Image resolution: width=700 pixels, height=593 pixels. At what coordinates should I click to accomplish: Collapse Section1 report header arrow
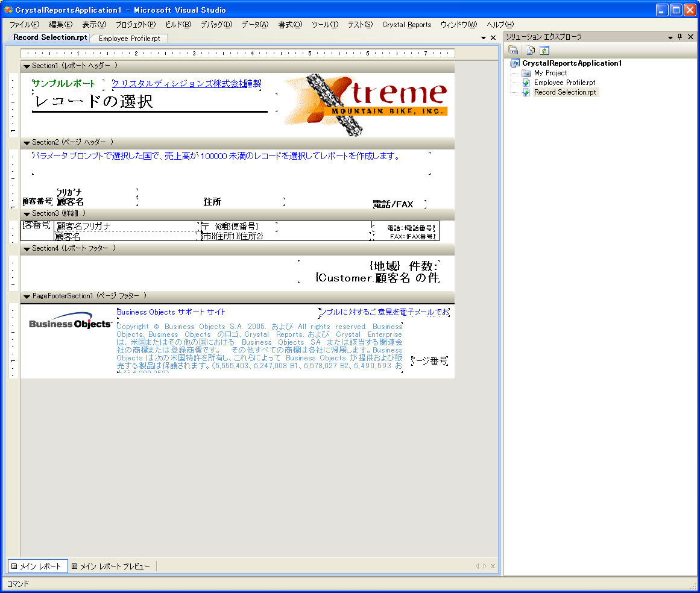[27, 66]
